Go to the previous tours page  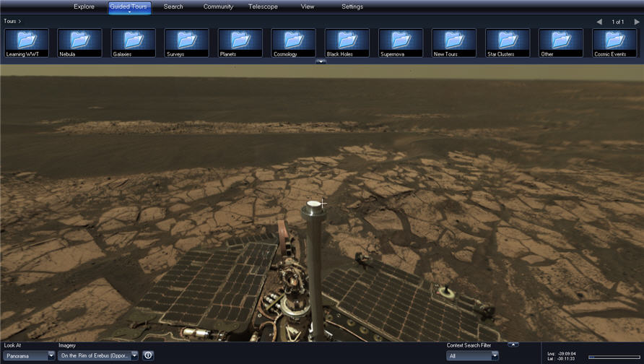(599, 22)
